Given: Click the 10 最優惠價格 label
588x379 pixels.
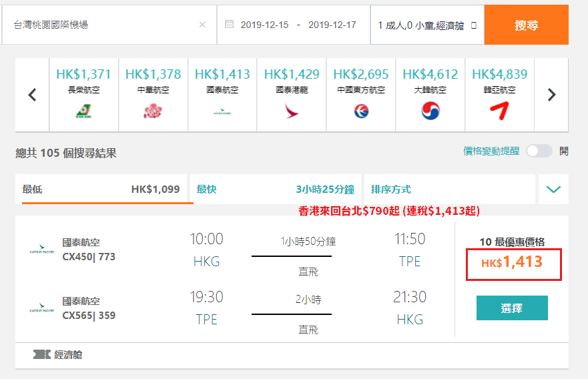Looking at the screenshot, I should tap(512, 242).
